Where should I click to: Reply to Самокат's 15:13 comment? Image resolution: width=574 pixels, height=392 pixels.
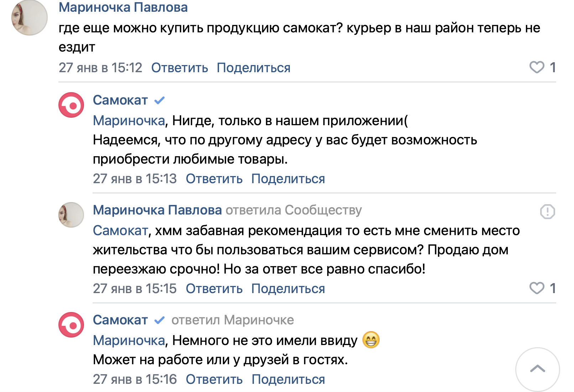click(214, 179)
